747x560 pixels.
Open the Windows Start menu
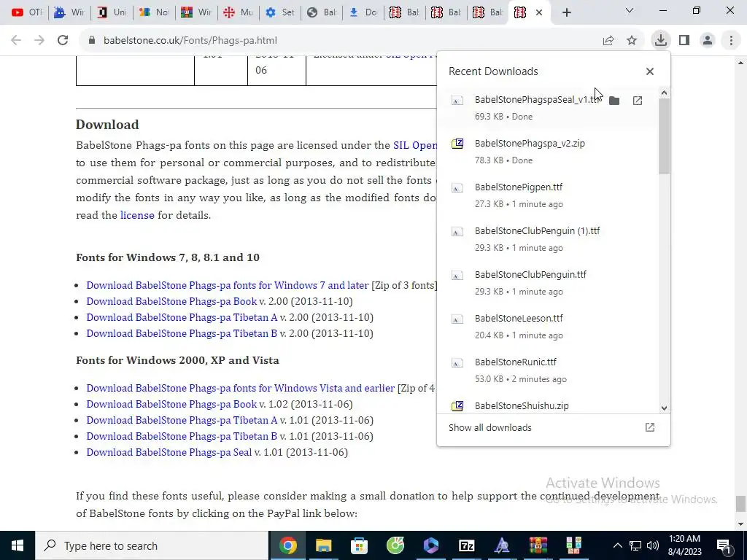click(x=18, y=545)
